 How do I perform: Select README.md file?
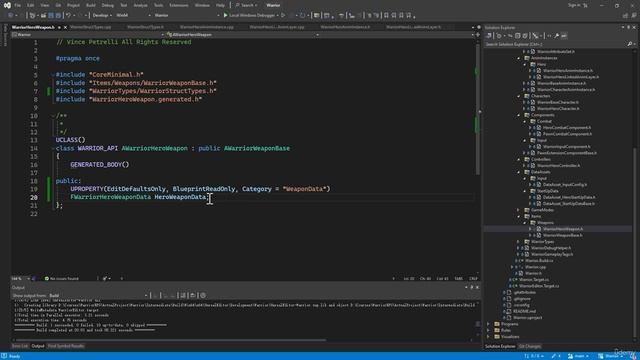coord(524,311)
